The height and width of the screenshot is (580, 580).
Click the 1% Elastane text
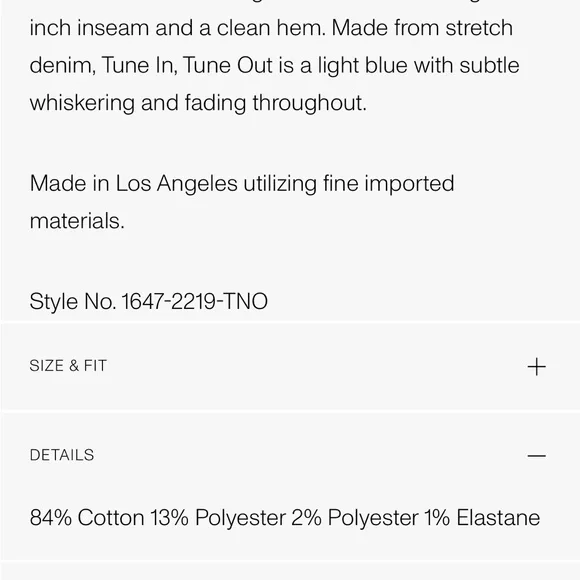(482, 517)
